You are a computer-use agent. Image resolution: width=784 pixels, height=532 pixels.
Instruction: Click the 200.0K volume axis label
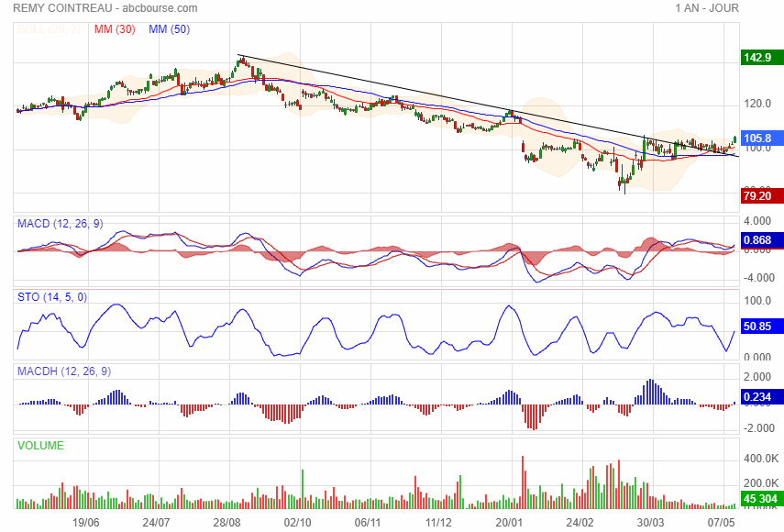(x=761, y=483)
